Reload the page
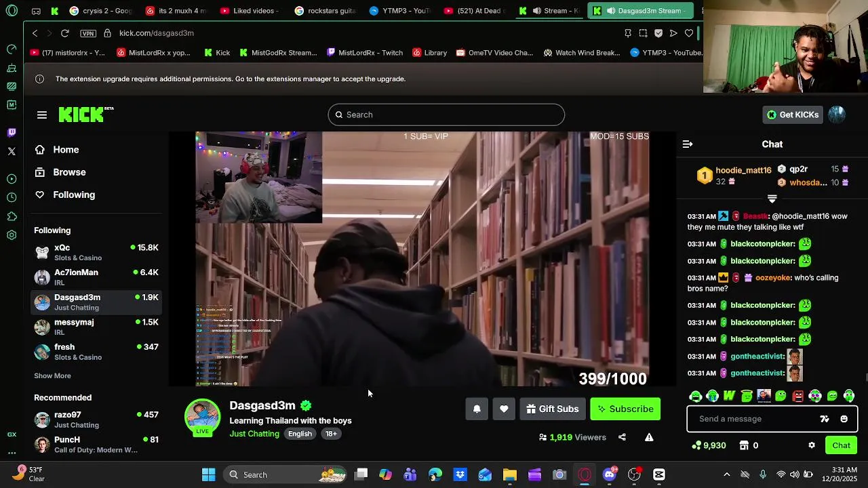The image size is (868, 488). (65, 33)
